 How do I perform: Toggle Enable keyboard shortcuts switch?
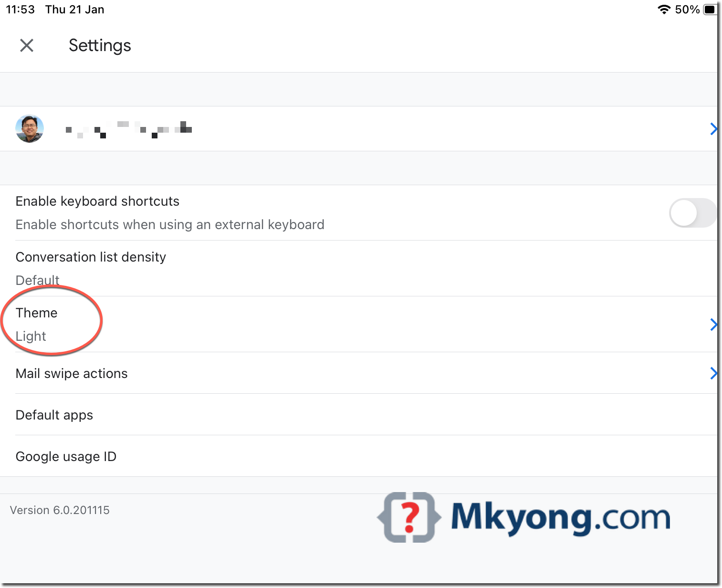tap(693, 213)
